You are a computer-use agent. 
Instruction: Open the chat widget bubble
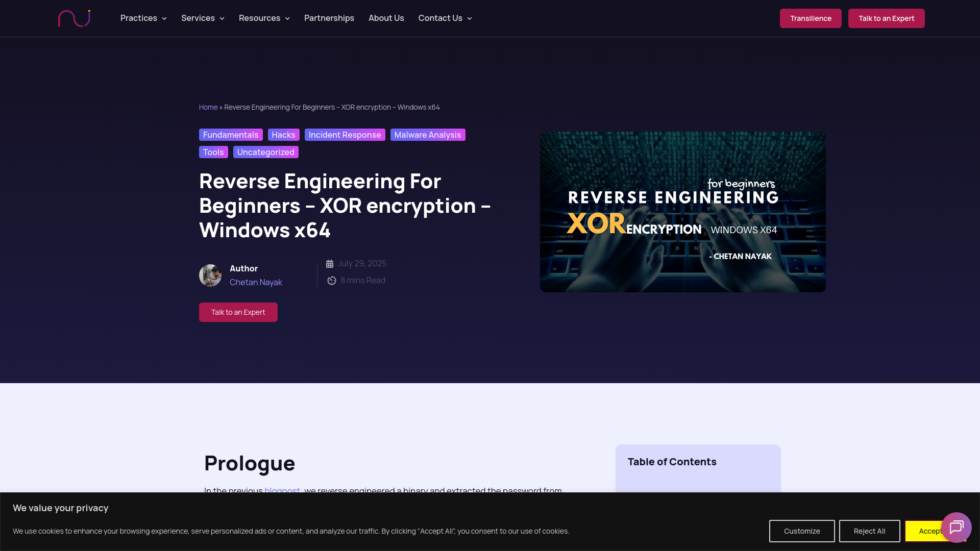(x=957, y=527)
